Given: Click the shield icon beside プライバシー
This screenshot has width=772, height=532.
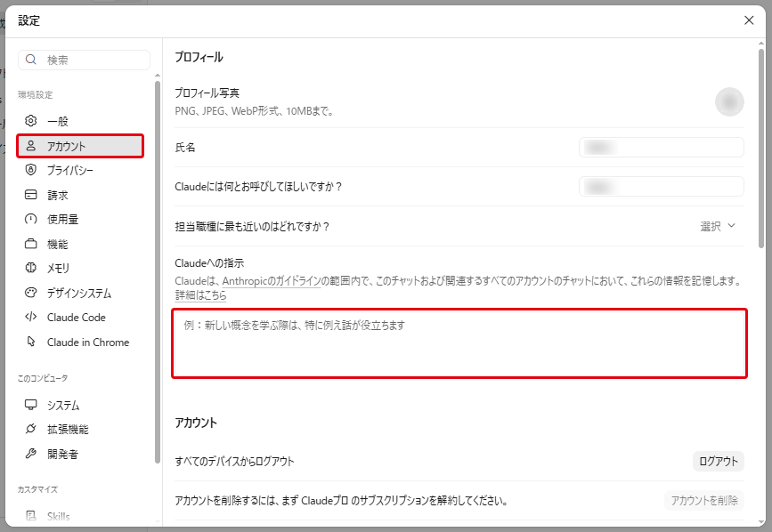Looking at the screenshot, I should pos(31,170).
